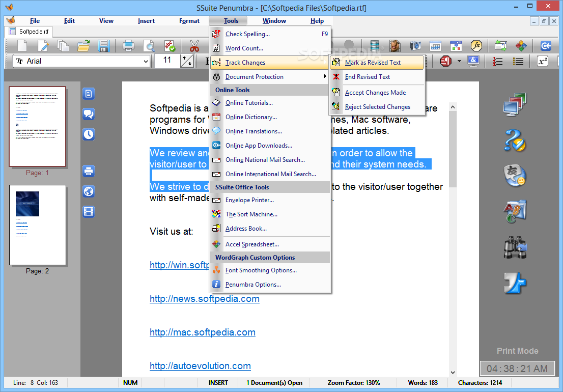Open the File menu
The width and height of the screenshot is (563, 392).
[x=35, y=21]
